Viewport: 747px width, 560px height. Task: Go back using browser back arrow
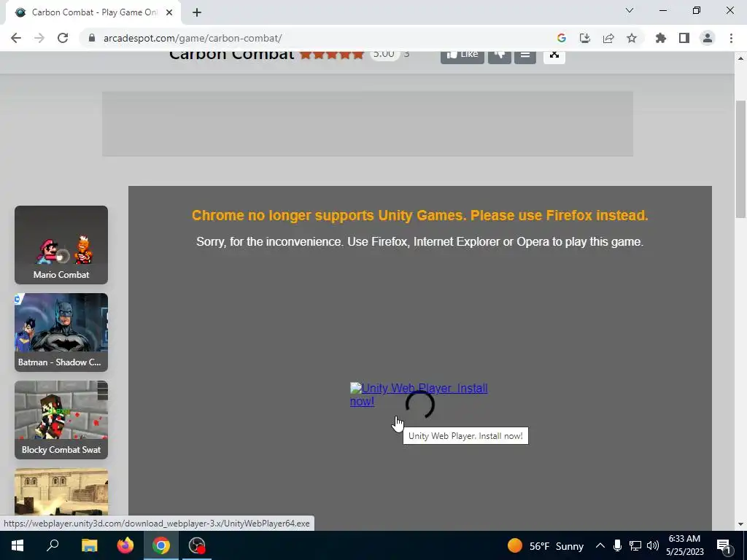16,38
